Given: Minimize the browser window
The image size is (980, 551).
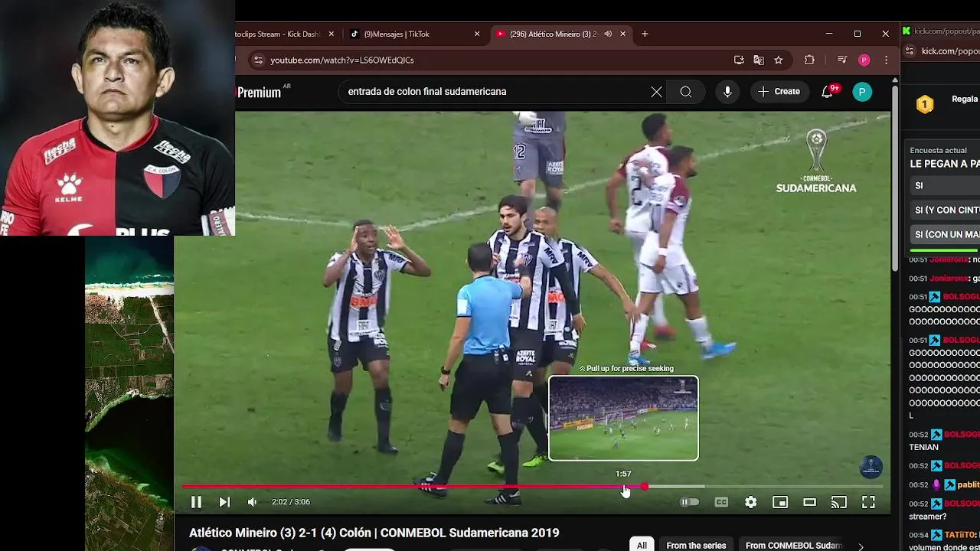Looking at the screenshot, I should [x=829, y=34].
